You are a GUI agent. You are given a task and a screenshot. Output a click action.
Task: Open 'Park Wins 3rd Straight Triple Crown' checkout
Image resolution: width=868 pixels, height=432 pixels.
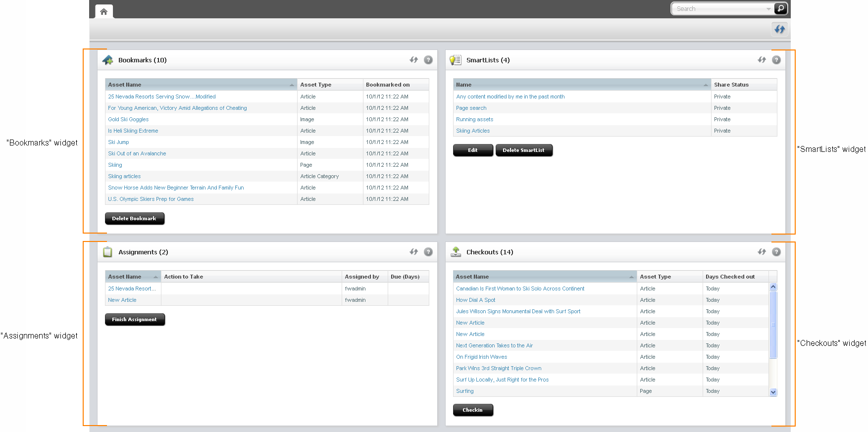tap(499, 368)
